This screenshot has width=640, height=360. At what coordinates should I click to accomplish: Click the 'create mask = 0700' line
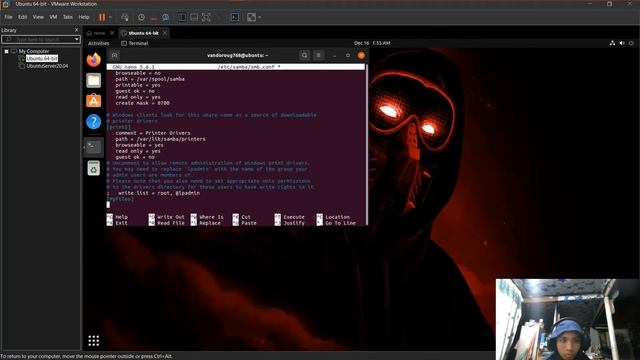142,103
